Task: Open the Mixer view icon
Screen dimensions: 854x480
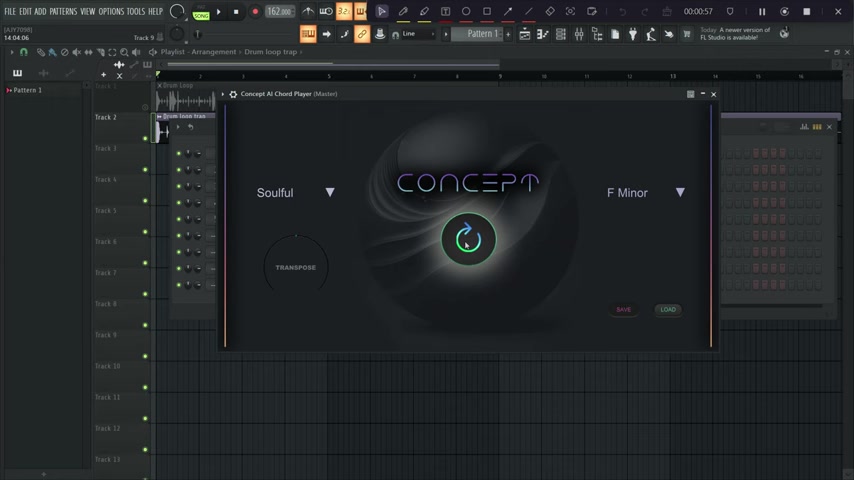Action: pos(578,34)
